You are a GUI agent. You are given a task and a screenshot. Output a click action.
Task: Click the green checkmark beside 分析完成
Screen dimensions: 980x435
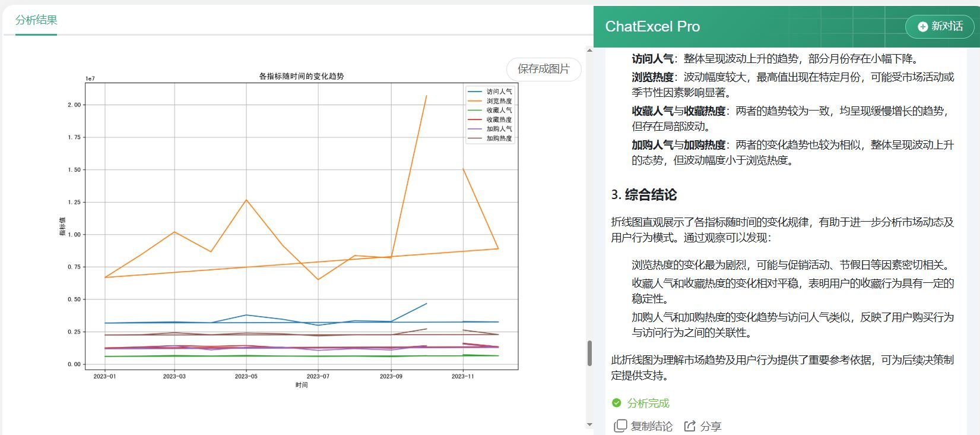click(617, 403)
